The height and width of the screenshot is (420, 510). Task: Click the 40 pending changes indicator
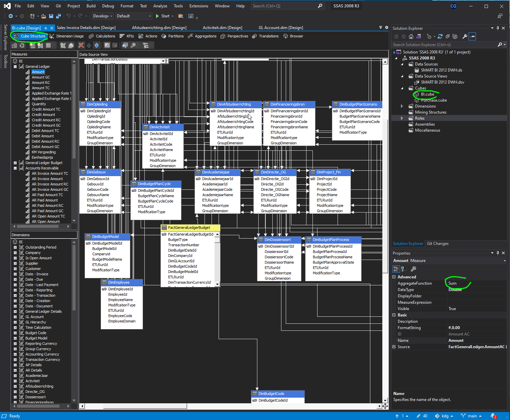(422, 416)
